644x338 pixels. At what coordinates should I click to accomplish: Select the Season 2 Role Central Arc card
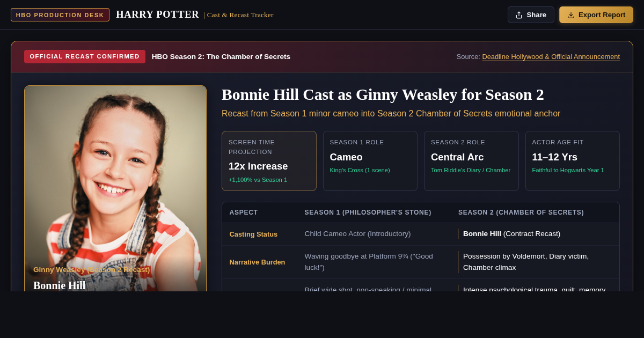471,161
